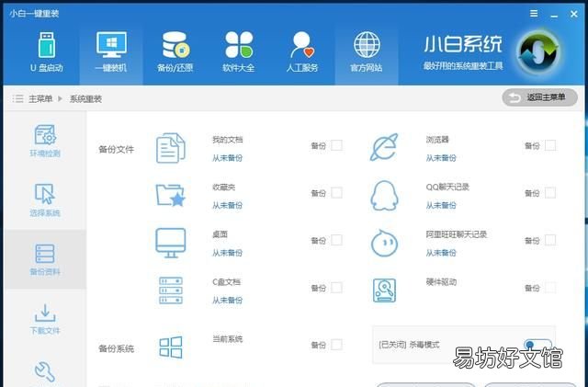The width and height of the screenshot is (588, 387).
Task: Click 系统重装 in the breadcrumb
Action: (x=85, y=98)
